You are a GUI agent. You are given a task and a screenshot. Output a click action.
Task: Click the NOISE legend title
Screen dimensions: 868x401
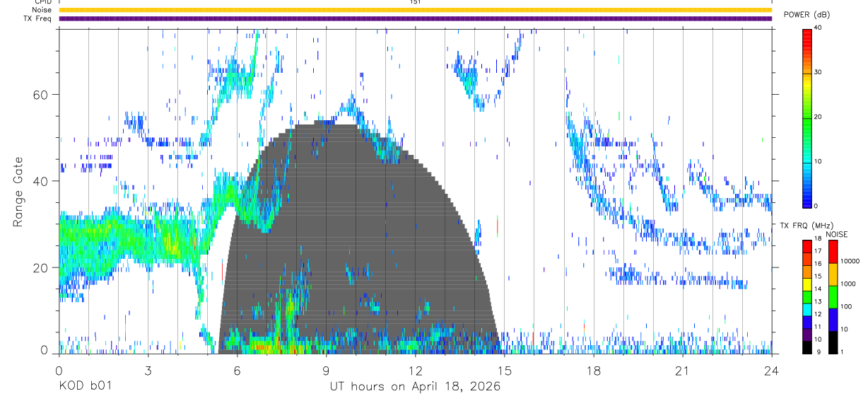tap(838, 234)
